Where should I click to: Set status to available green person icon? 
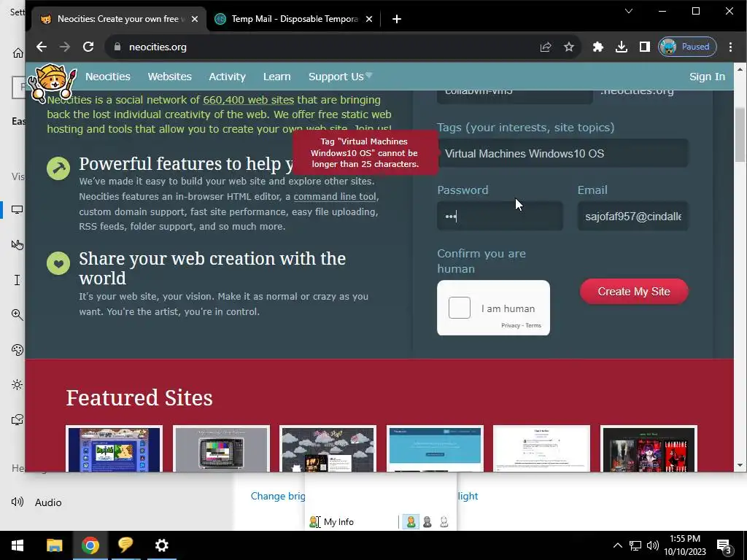coord(411,522)
